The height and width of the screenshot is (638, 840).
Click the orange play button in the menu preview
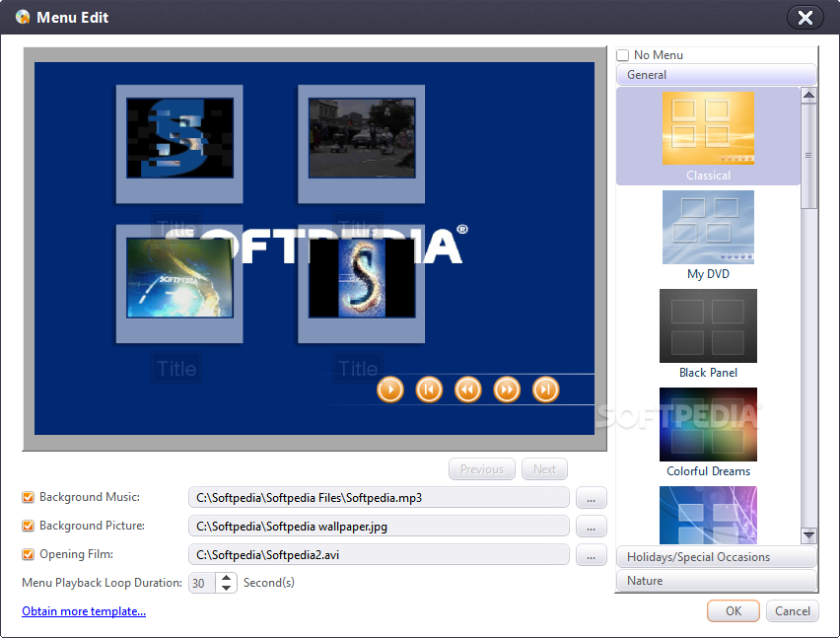tap(390, 390)
